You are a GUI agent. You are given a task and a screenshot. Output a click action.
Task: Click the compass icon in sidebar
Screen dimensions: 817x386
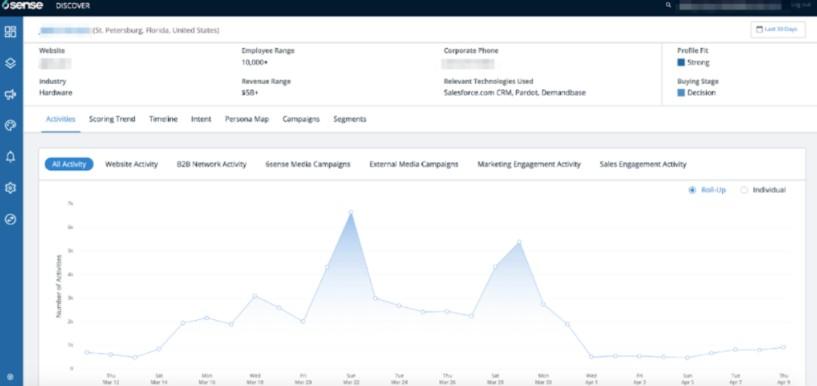pos(10,219)
